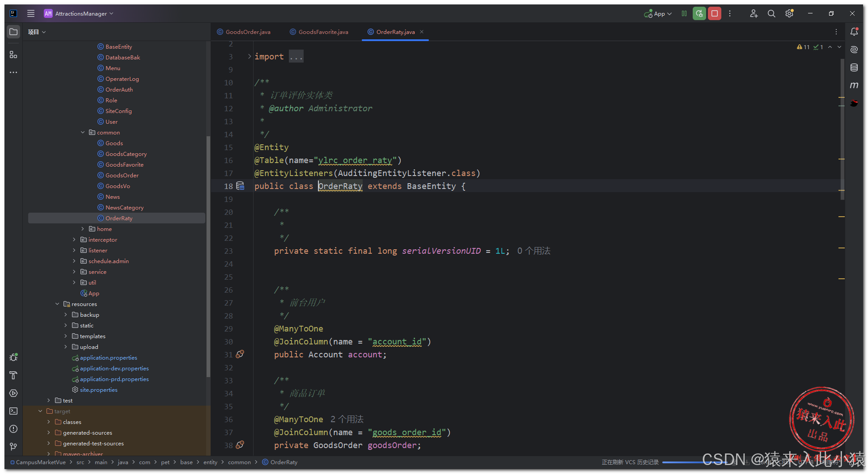This screenshot has height=474, width=868.
Task: Click the editor vertical scrollbar
Action: click(843, 130)
